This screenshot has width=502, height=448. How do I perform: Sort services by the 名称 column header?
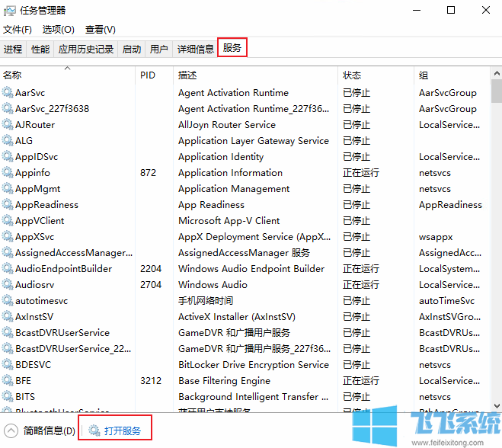click(x=12, y=75)
